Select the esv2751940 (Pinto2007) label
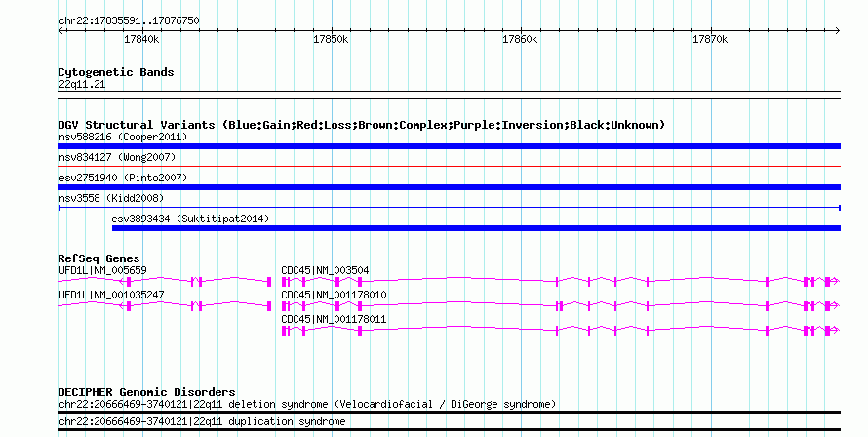Screen dimensions: 868x437 click(x=123, y=178)
